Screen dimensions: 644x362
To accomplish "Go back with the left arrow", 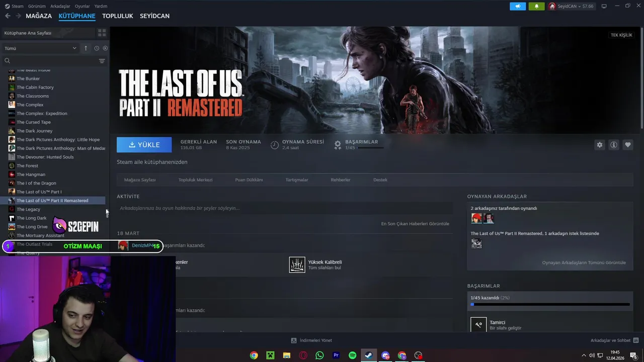I will (x=8, y=16).
